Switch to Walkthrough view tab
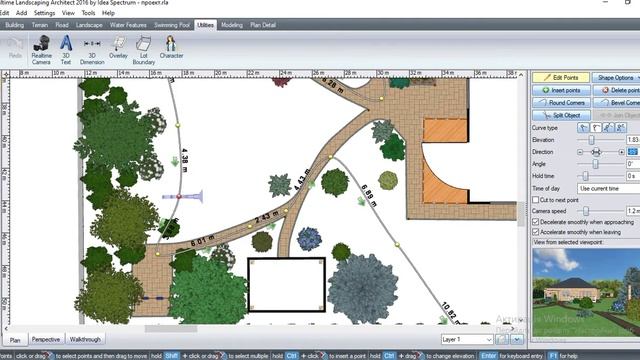This screenshot has width=640, height=360. pos(85,340)
